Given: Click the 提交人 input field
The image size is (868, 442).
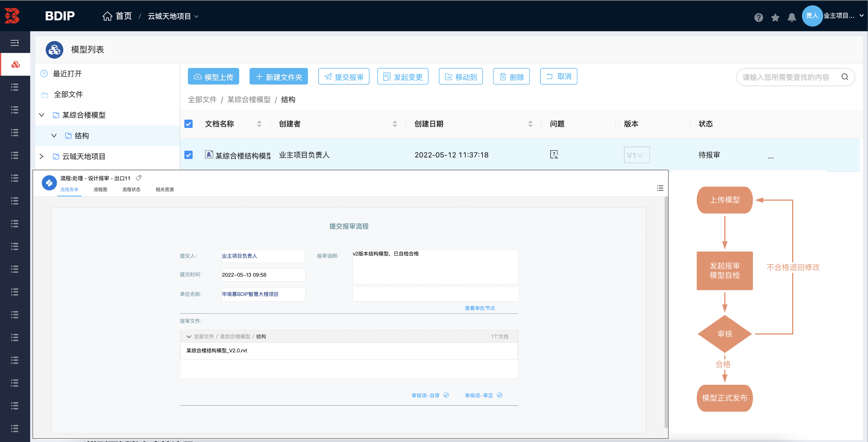Looking at the screenshot, I should (x=263, y=256).
